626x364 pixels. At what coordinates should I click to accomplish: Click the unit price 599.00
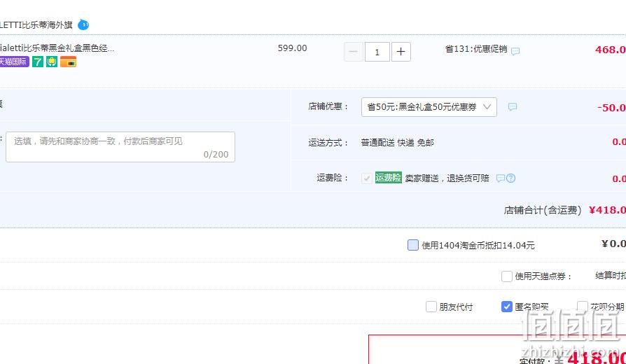coord(292,48)
